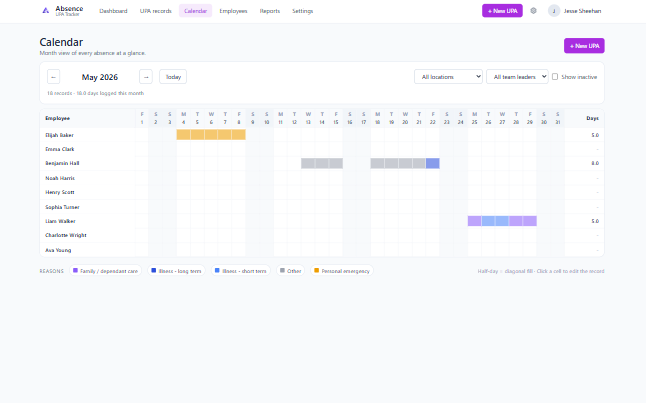The height and width of the screenshot is (403, 646).
Task: Open the Dashboard nav item
Action: 113,11
